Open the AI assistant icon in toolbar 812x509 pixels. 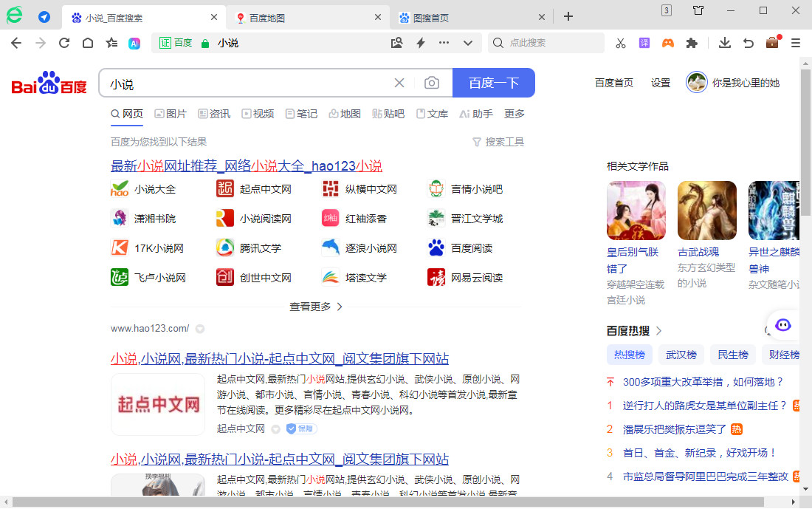[134, 44]
